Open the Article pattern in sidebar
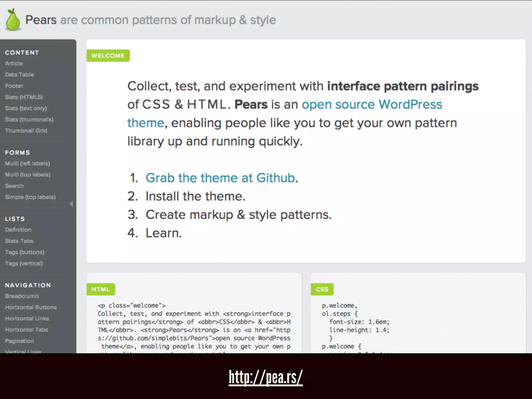 click(14, 63)
